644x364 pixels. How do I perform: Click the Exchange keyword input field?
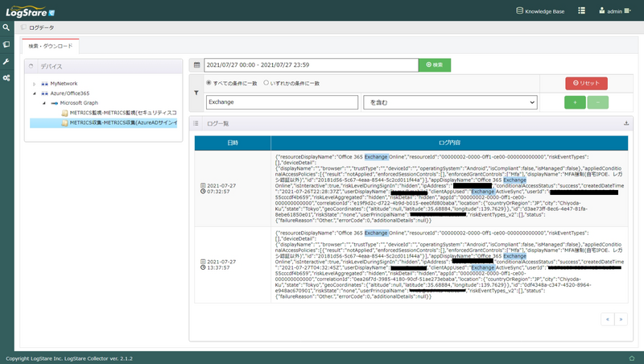click(279, 102)
